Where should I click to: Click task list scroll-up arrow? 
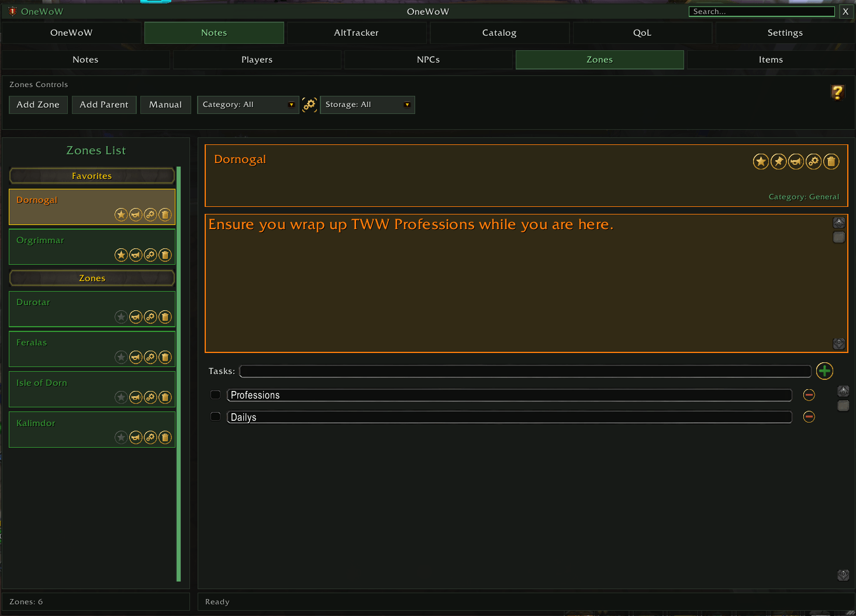click(x=843, y=391)
